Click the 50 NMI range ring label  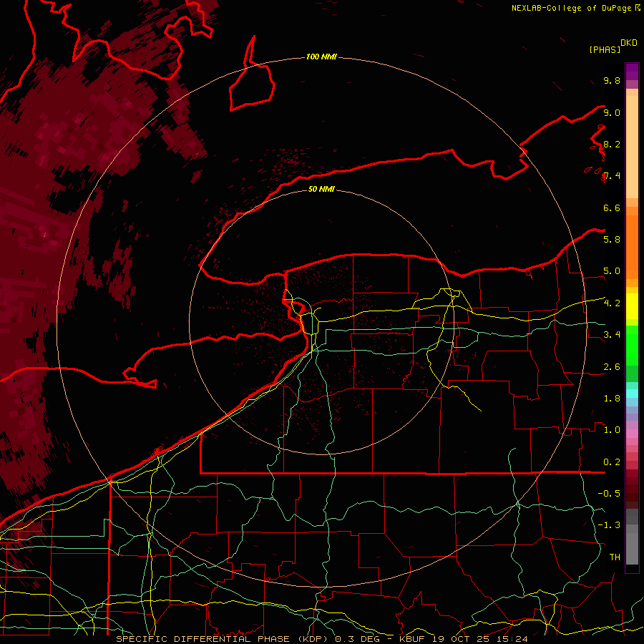321,189
